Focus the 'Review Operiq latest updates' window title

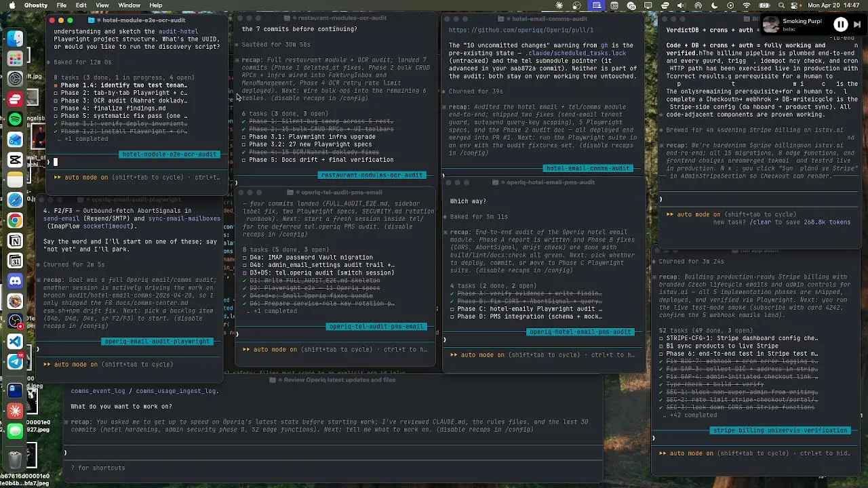coord(332,380)
